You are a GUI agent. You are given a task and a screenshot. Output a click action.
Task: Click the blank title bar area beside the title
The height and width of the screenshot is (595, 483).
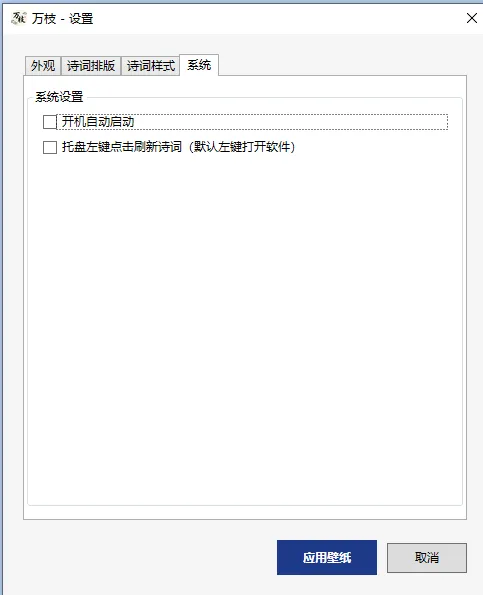pyautogui.click(x=277, y=18)
